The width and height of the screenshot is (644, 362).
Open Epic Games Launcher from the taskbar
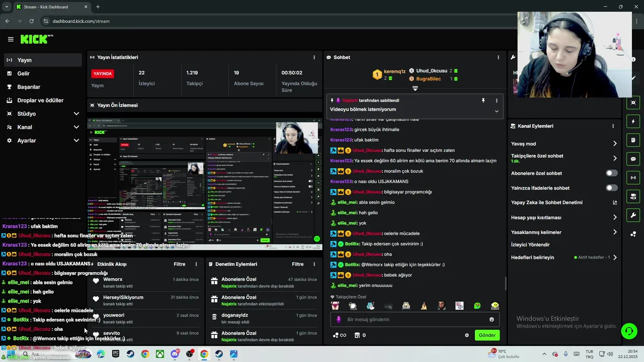(116, 354)
